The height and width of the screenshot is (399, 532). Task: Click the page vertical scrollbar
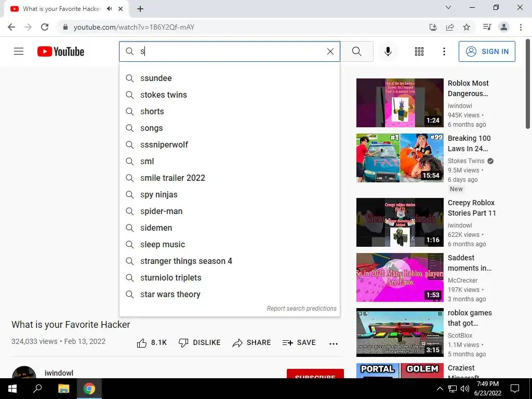click(528, 84)
